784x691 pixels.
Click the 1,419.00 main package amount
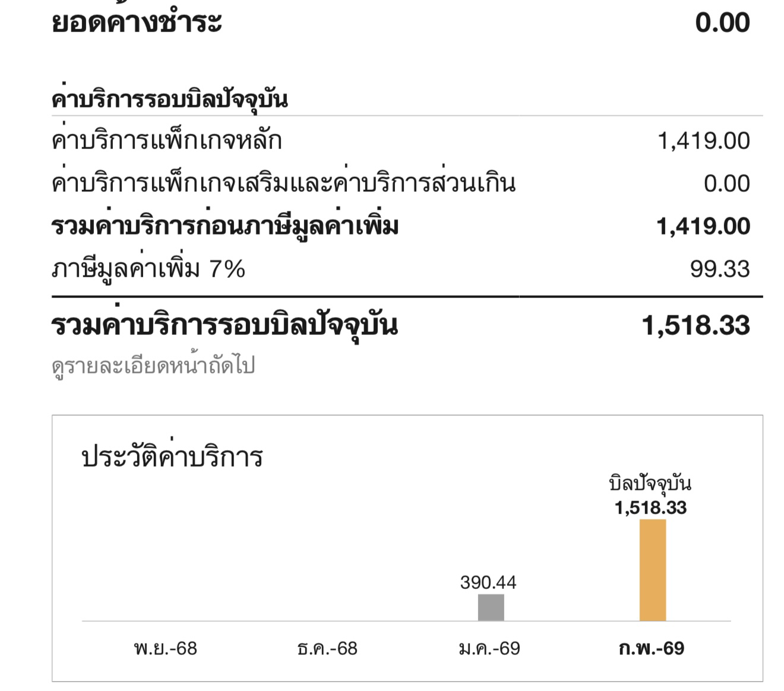tap(704, 141)
